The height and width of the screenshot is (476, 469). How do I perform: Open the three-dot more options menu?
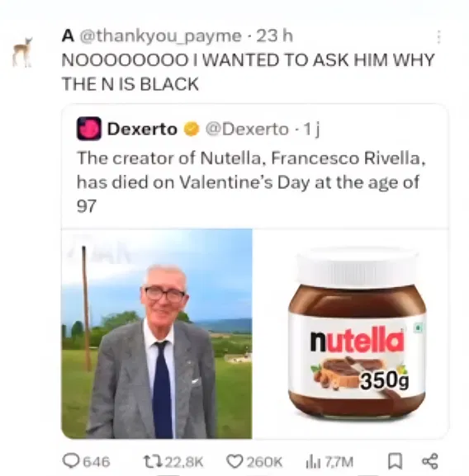pos(438,37)
